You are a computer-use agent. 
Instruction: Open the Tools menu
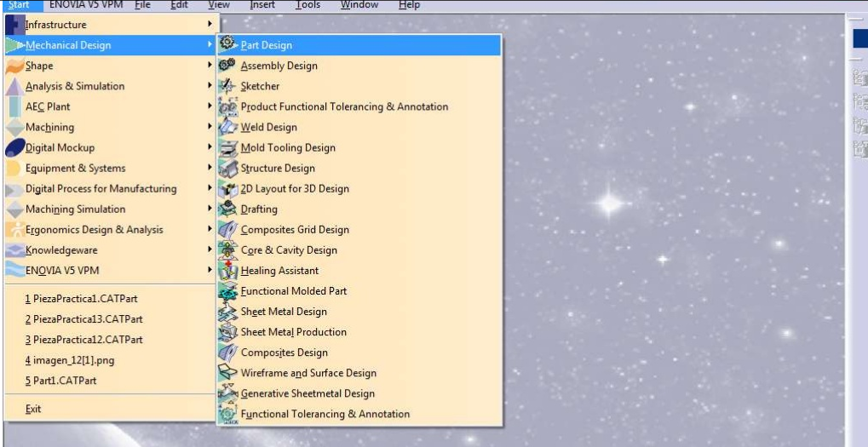click(x=308, y=4)
